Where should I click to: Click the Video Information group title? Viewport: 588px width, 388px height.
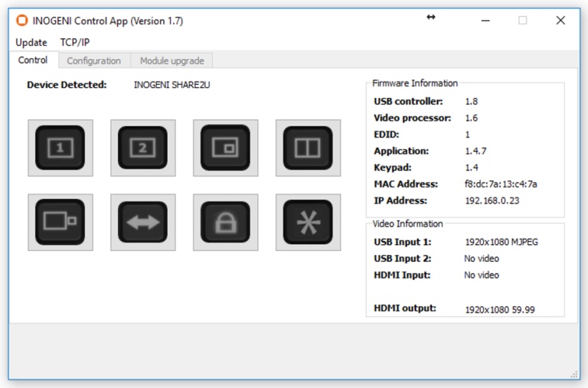407,223
